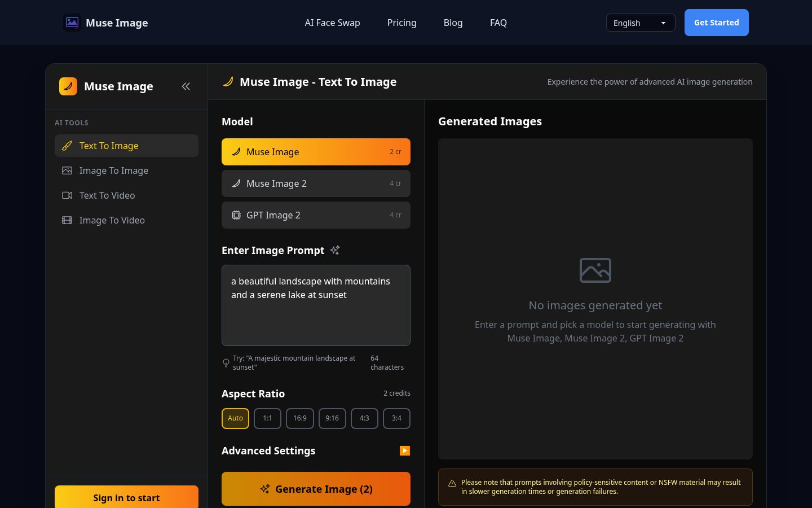Click the banana icon in page title
The width and height of the screenshot is (812, 508).
point(228,82)
